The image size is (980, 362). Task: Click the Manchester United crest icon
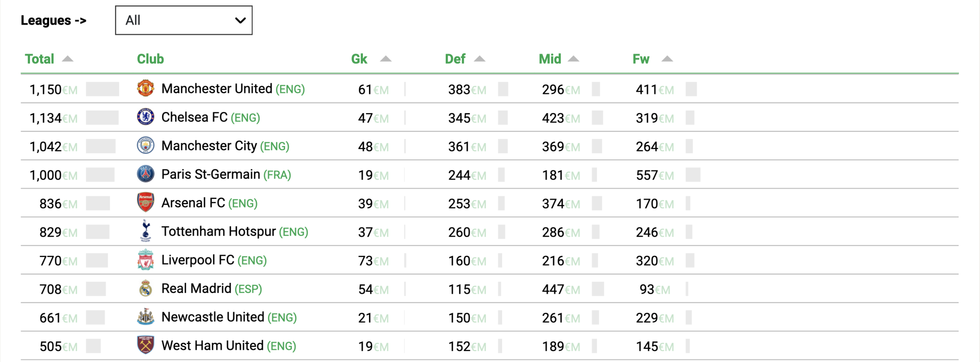pyautogui.click(x=145, y=88)
